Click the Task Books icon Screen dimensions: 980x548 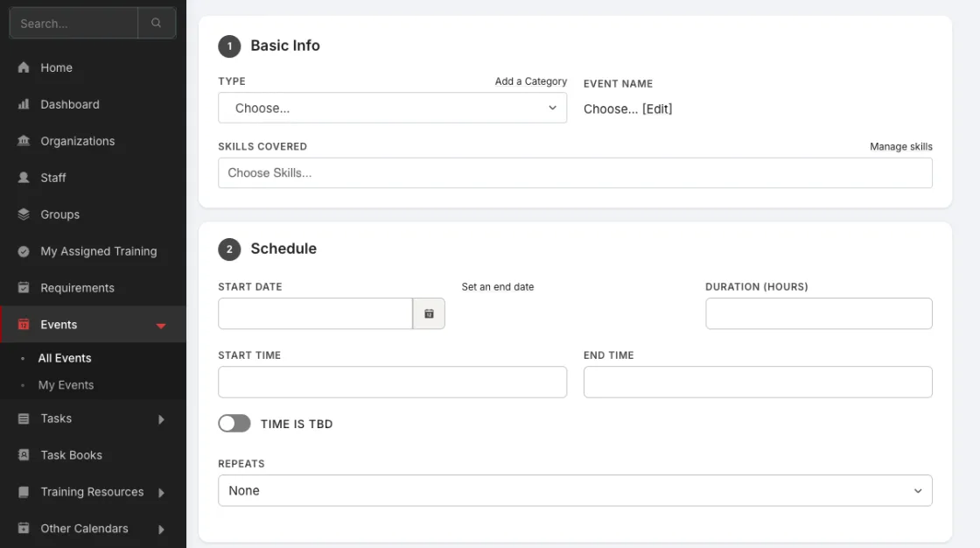click(24, 455)
